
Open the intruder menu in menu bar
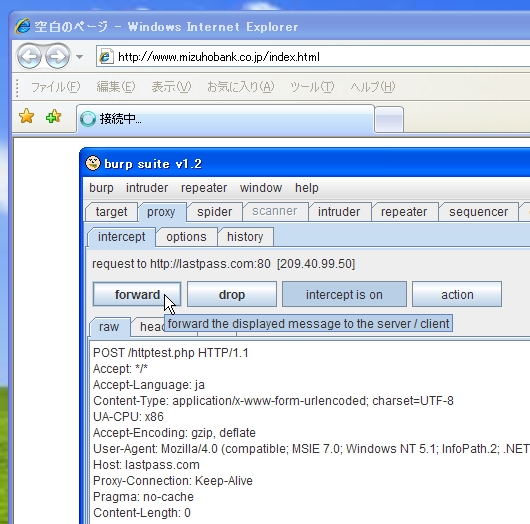tap(147, 188)
